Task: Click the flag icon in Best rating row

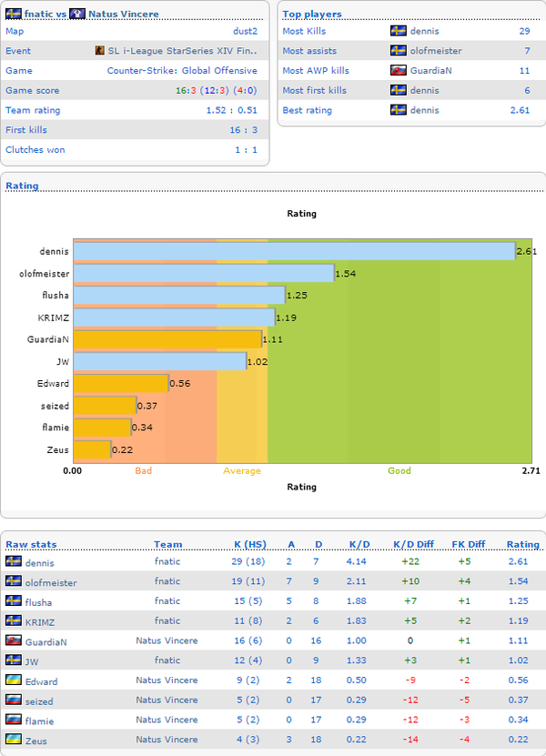Action: (399, 110)
